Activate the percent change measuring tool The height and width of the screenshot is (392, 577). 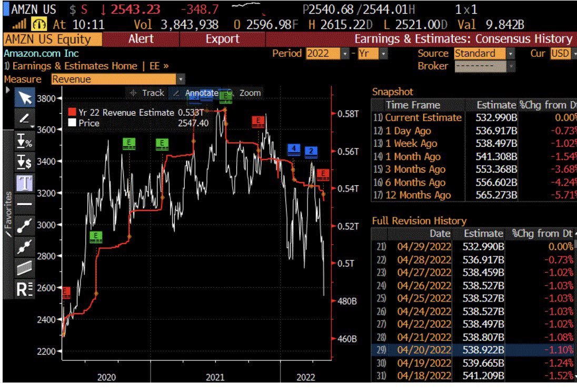tap(25, 141)
